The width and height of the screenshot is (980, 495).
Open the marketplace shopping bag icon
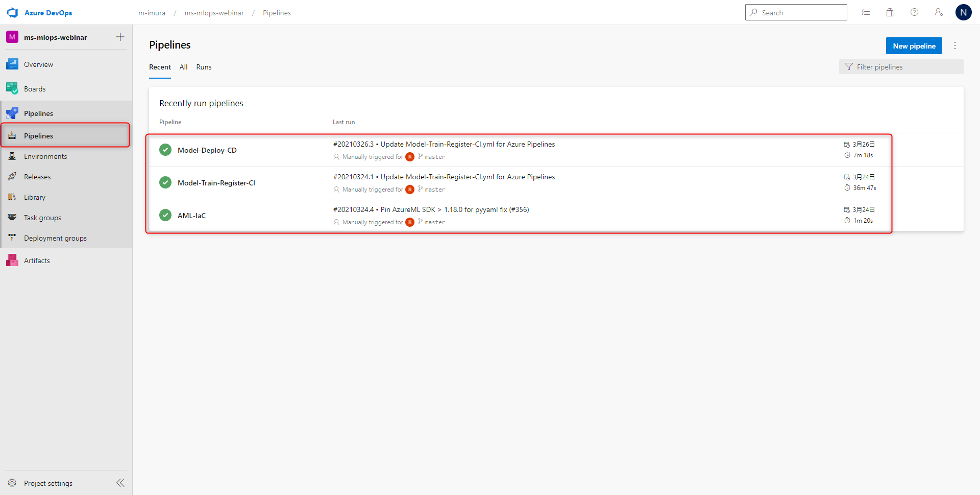[x=890, y=12]
